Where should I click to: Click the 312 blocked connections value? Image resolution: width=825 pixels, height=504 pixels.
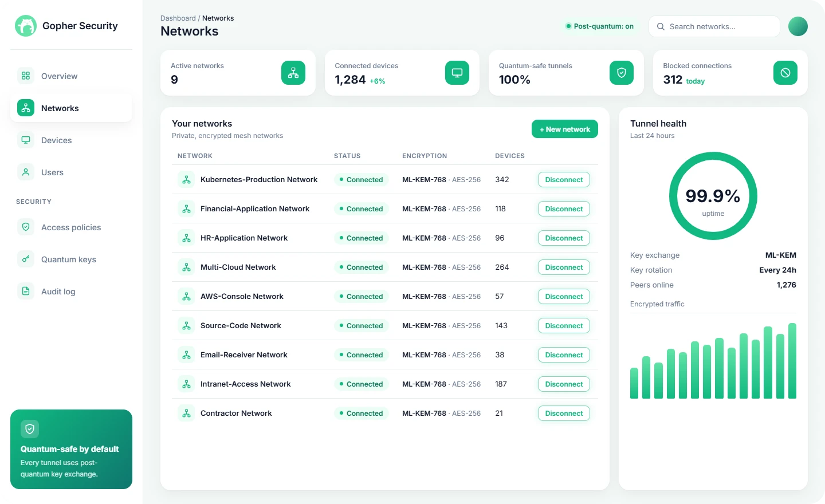[x=673, y=80]
